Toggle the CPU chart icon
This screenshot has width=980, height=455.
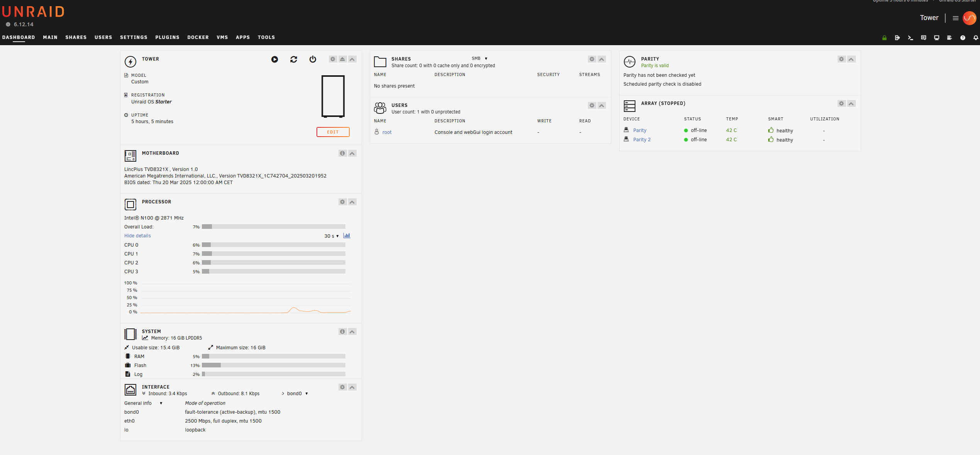coord(347,235)
